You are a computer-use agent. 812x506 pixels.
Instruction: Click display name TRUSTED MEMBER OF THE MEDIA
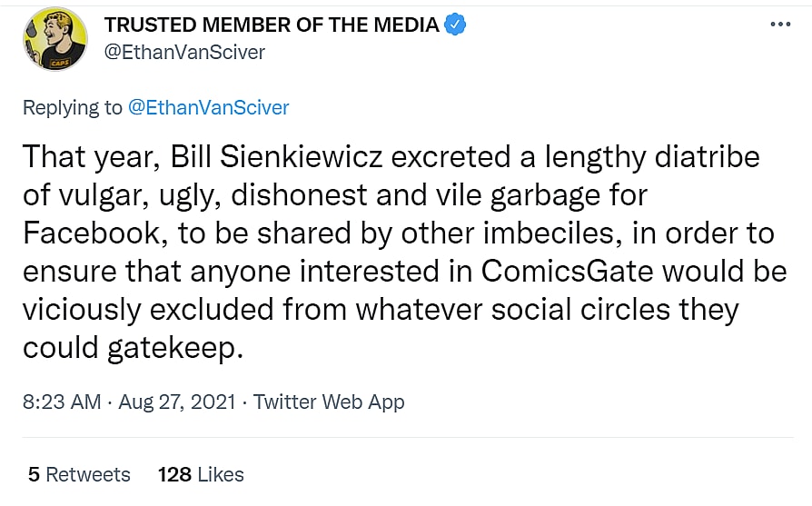coord(272,25)
